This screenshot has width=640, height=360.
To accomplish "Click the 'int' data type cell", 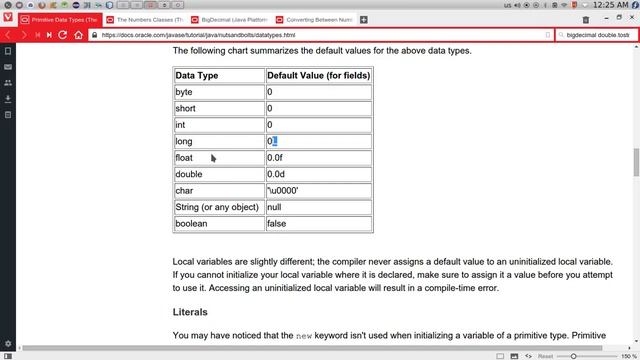I will 219,125.
